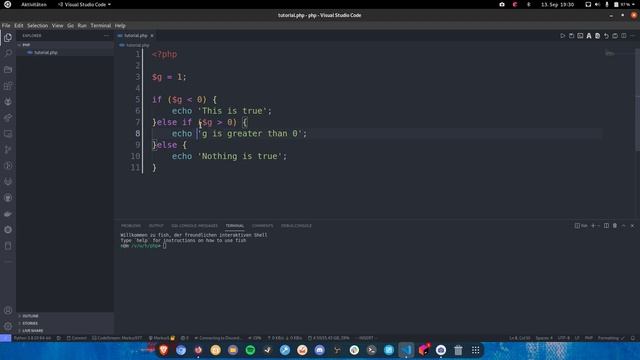
Task: Click the bold A icon in editor toolbar
Action: click(x=589, y=36)
